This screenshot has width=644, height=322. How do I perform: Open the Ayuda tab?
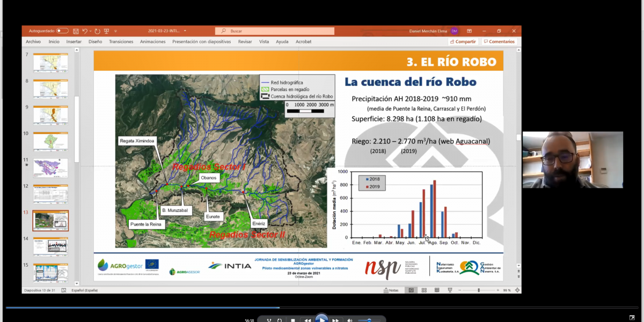[282, 41]
